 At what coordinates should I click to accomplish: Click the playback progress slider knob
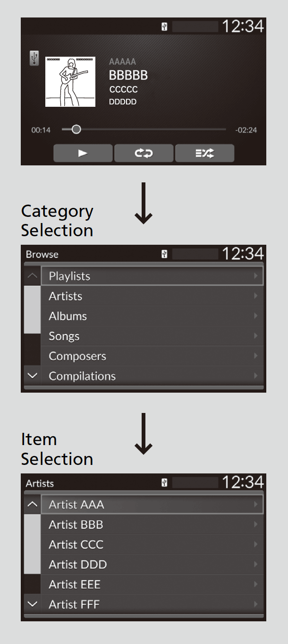(76, 129)
